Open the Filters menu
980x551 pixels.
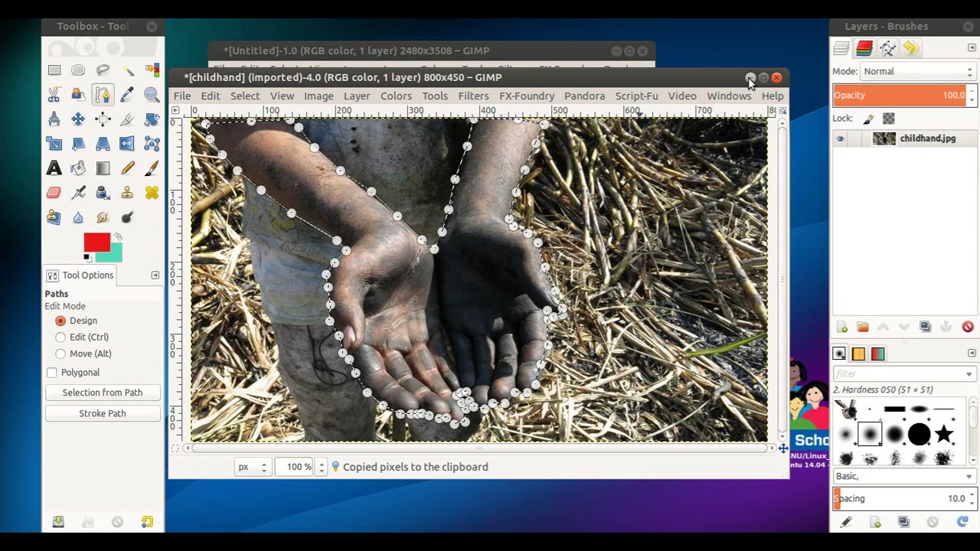[473, 96]
